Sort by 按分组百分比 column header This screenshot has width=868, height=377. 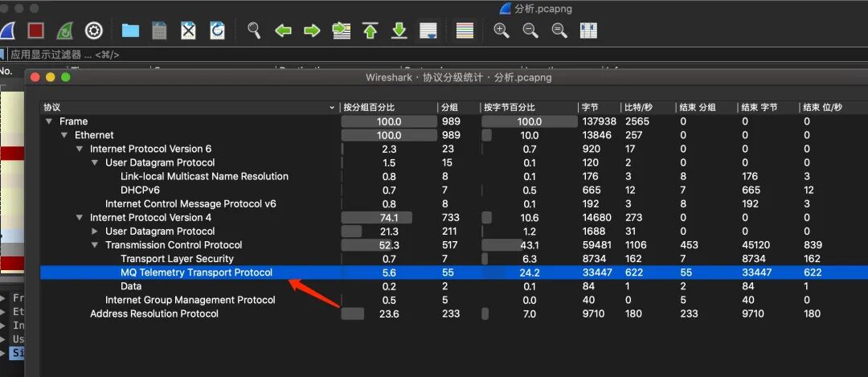click(388, 108)
